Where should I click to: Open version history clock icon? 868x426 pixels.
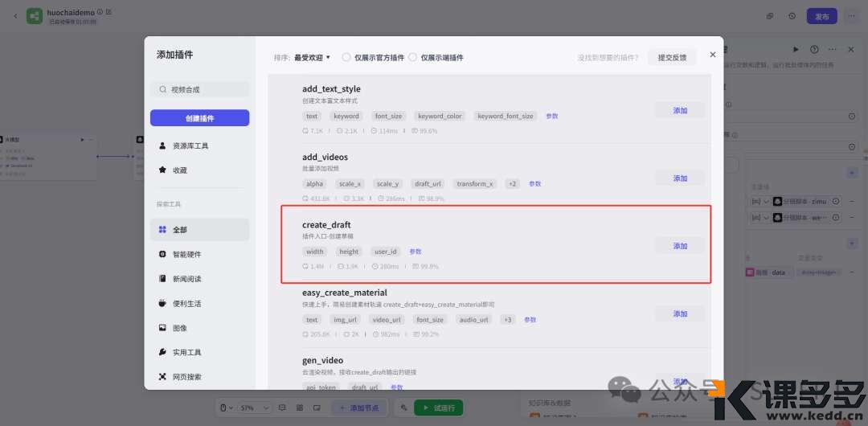click(x=792, y=16)
